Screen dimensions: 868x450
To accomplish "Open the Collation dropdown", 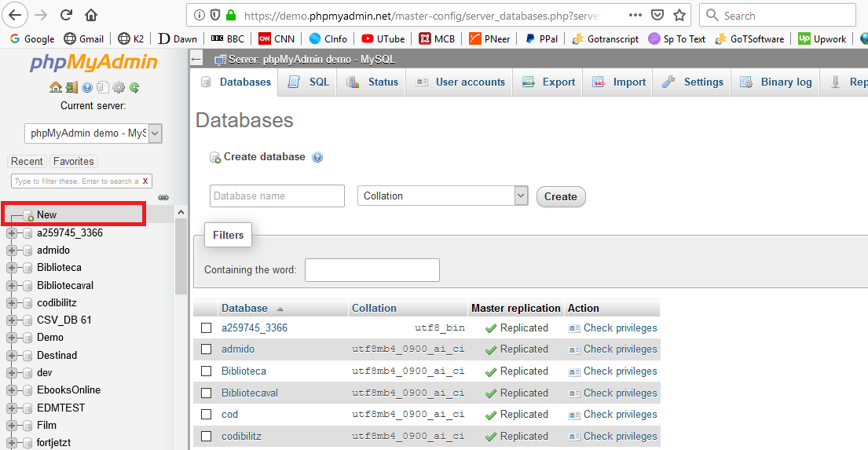I will click(442, 196).
